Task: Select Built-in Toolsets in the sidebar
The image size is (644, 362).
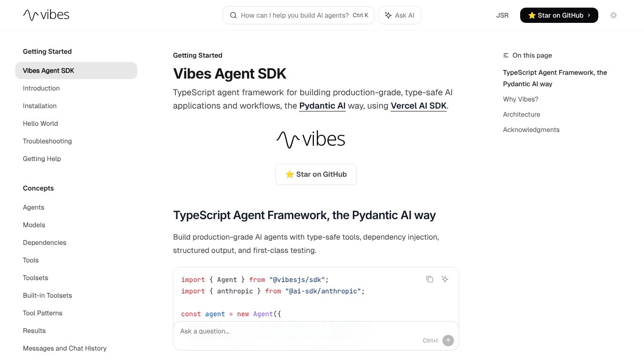Action: click(47, 295)
